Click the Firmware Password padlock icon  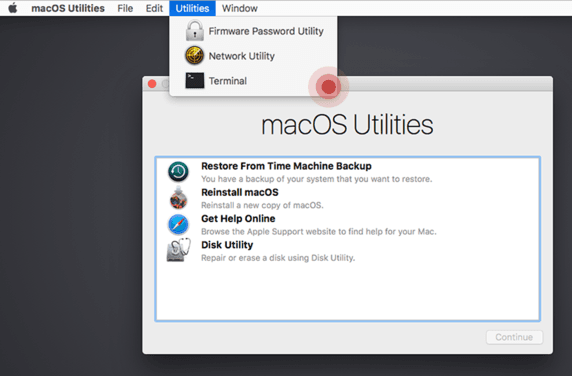click(194, 31)
